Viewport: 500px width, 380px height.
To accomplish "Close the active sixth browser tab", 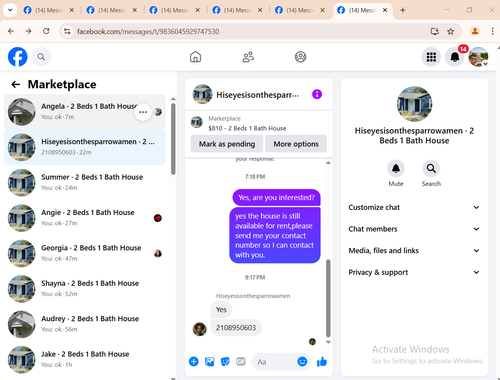I will (385, 10).
